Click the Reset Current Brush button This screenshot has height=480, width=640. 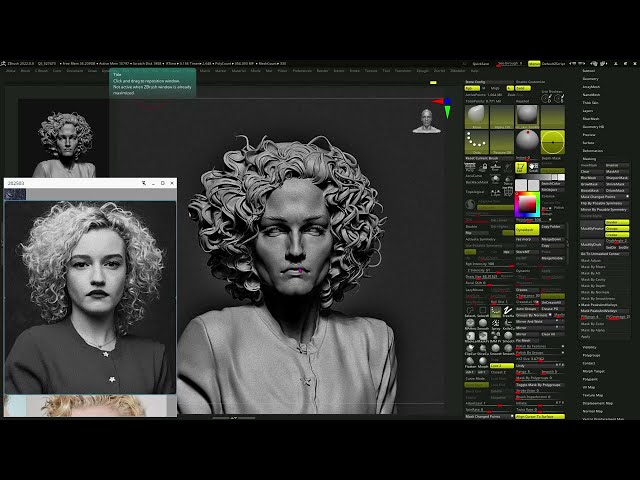489,158
